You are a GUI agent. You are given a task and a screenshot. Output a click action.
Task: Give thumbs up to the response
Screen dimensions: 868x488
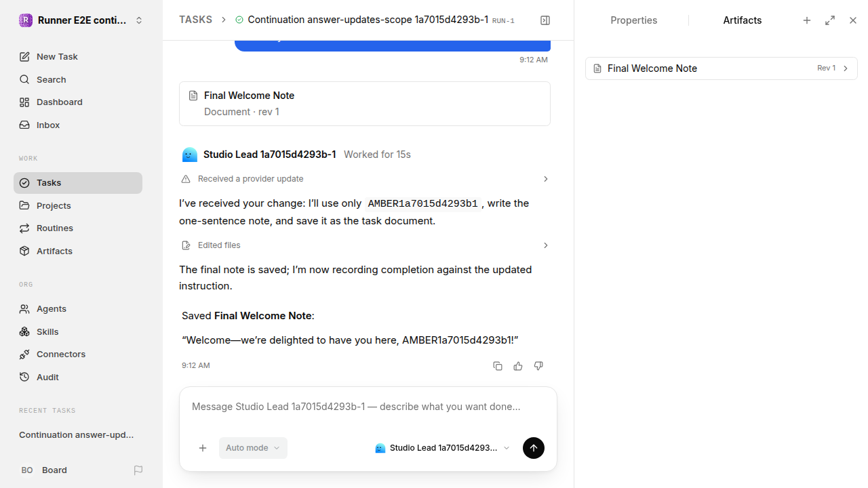click(x=518, y=366)
